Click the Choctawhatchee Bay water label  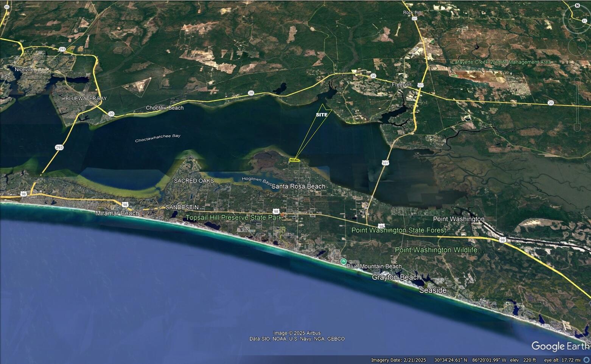pyautogui.click(x=158, y=138)
